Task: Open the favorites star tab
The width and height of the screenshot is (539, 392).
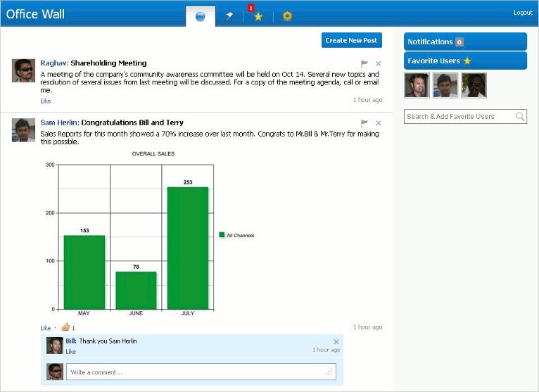Action: click(x=258, y=16)
